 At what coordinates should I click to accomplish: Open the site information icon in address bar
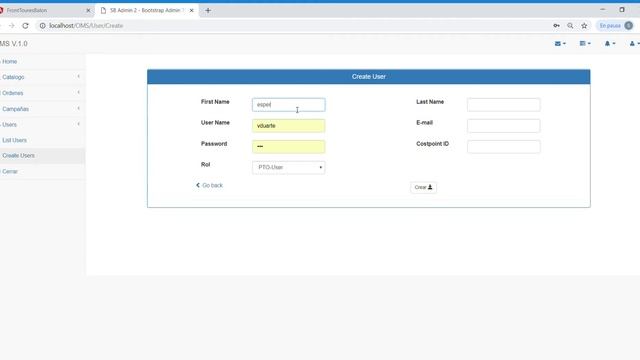(42, 26)
